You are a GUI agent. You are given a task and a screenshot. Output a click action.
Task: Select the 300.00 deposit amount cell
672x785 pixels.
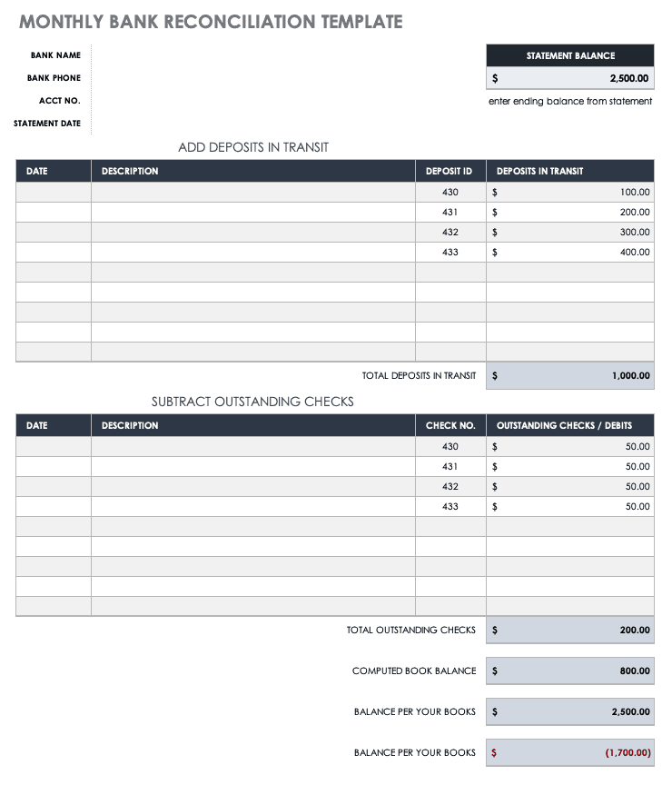569,233
